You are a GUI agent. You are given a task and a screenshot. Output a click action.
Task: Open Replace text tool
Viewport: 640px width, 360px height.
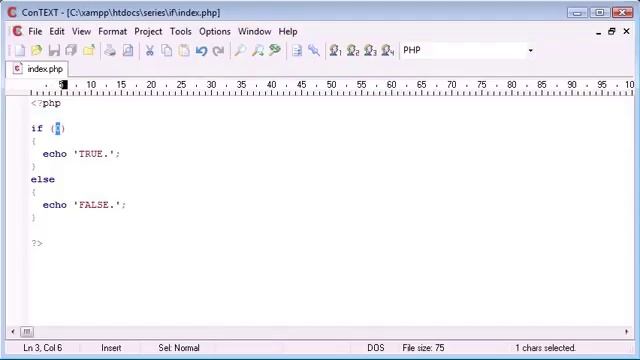point(275,51)
